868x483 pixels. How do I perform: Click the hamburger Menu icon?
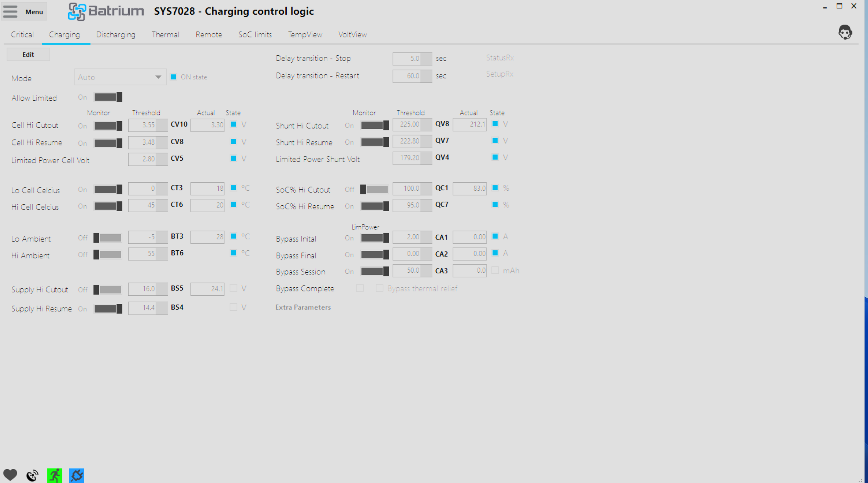(10, 11)
